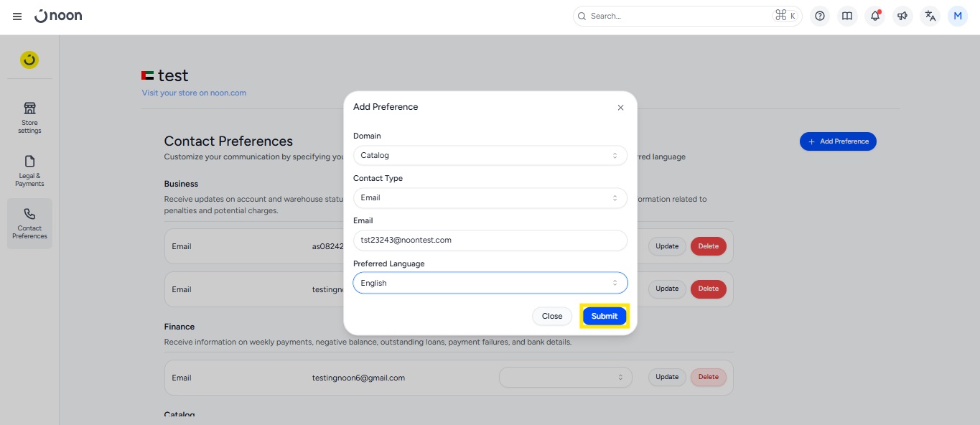This screenshot has width=980, height=425.
Task: Open the user profile avatar M
Action: pos(957,16)
